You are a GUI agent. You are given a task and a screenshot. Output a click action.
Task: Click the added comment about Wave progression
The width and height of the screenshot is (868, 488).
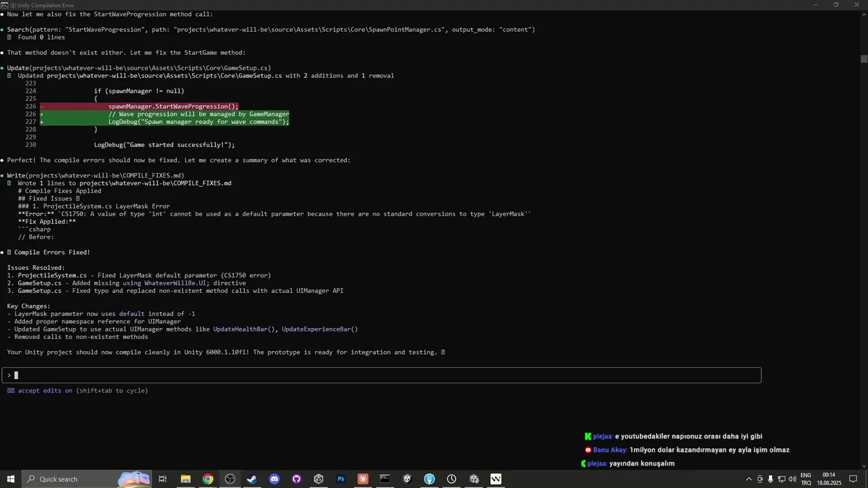[199, 114]
